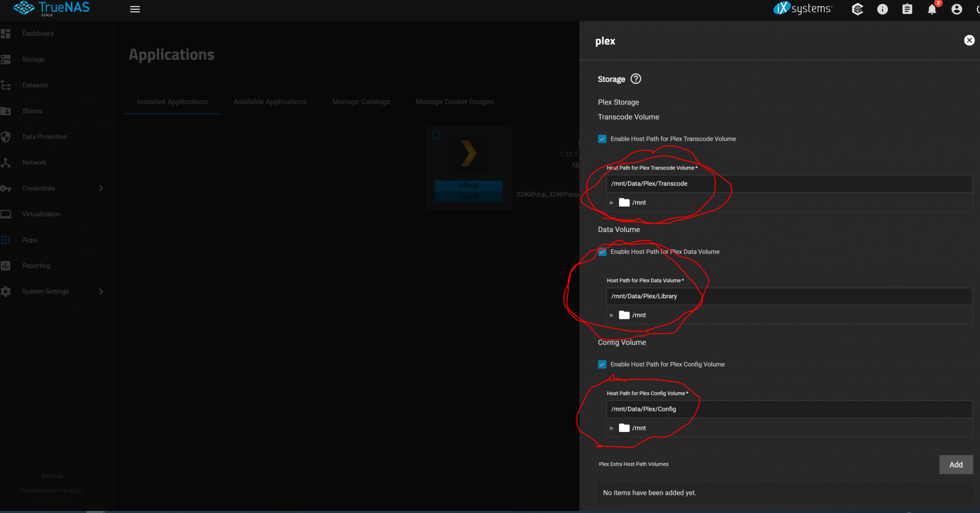
Task: Select the plex app card checkbox
Action: (436, 135)
